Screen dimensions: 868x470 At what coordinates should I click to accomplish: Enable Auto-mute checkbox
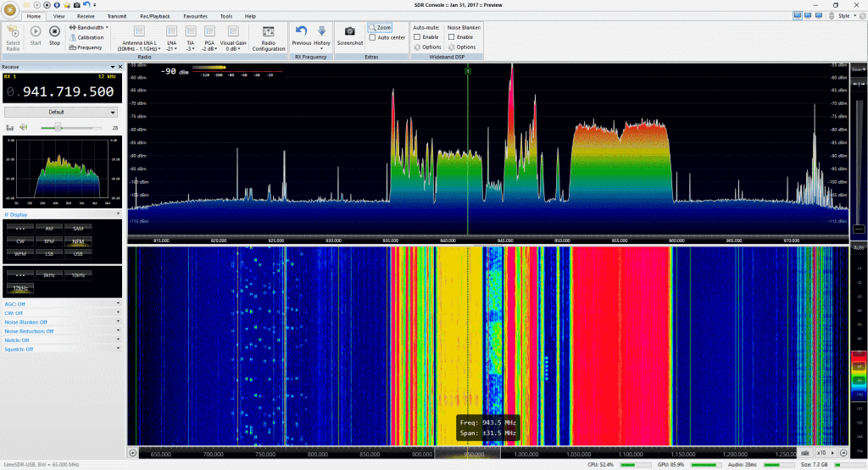(x=418, y=37)
